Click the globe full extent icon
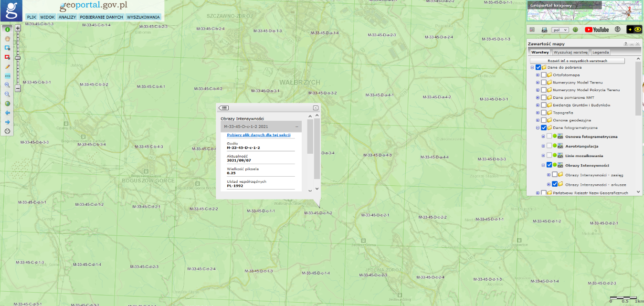Viewport: 644px width, 306px height. click(x=8, y=104)
